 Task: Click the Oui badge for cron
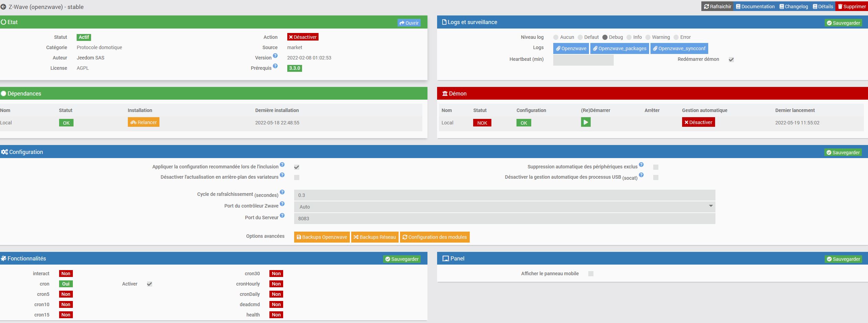tap(66, 284)
